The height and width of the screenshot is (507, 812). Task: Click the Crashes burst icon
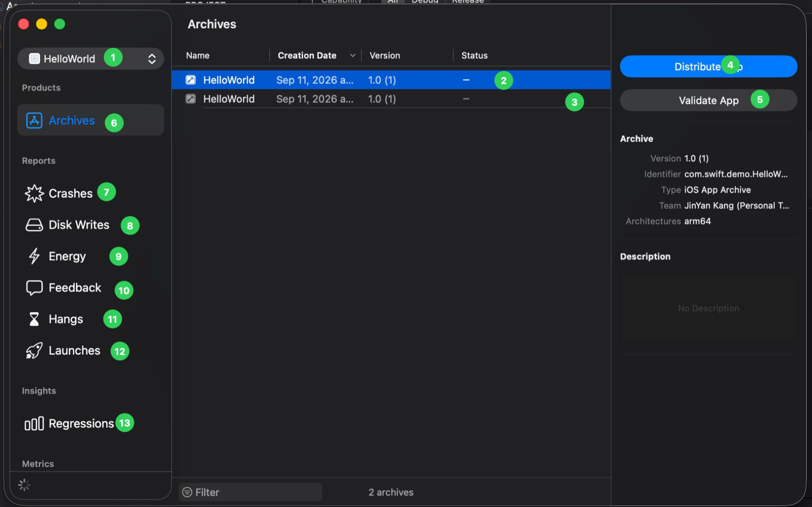click(x=34, y=193)
